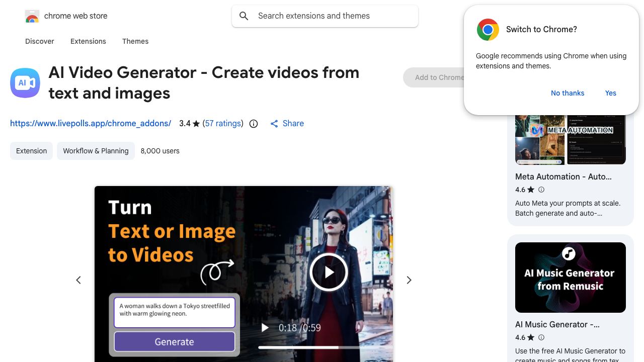
Task: Click the 8,000 users text
Action: pos(160,151)
